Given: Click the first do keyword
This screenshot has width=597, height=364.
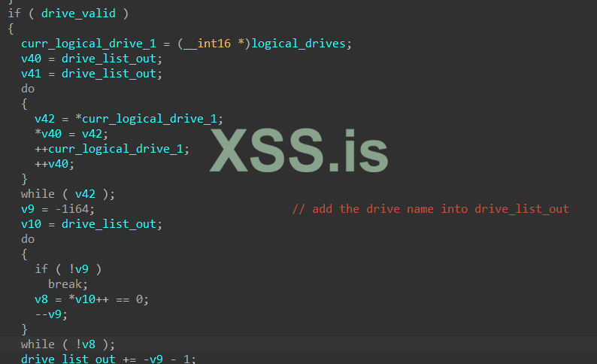Looking at the screenshot, I should 28,89.
